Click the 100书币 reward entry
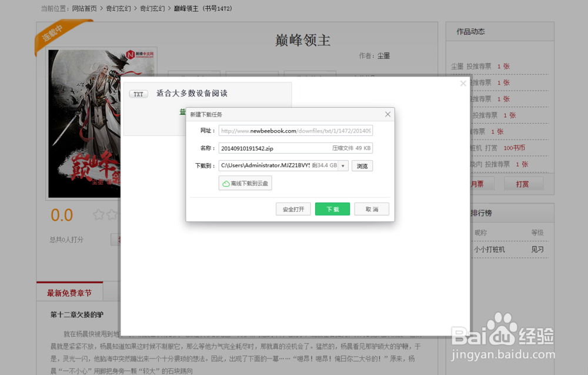 click(514, 148)
